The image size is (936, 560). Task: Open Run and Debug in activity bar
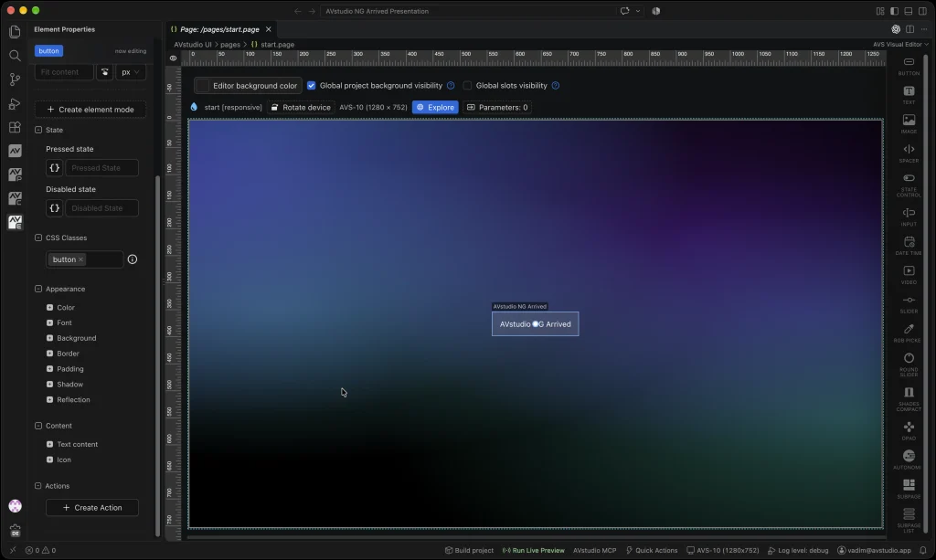point(15,104)
